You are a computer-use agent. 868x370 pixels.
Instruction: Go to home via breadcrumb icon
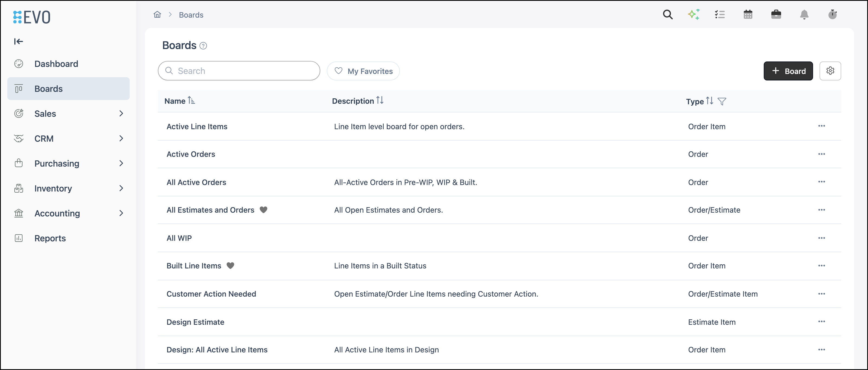tap(157, 14)
